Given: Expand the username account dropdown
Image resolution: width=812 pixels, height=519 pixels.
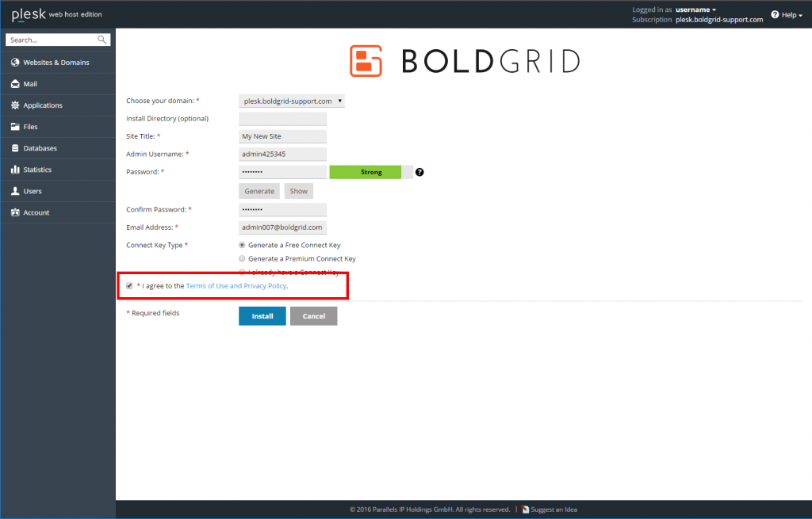Looking at the screenshot, I should [x=695, y=10].
